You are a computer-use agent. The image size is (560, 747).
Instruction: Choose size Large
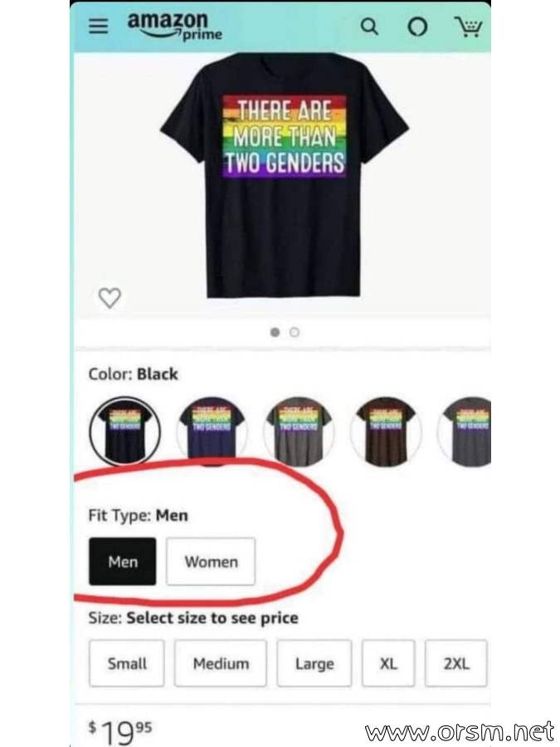(x=314, y=663)
